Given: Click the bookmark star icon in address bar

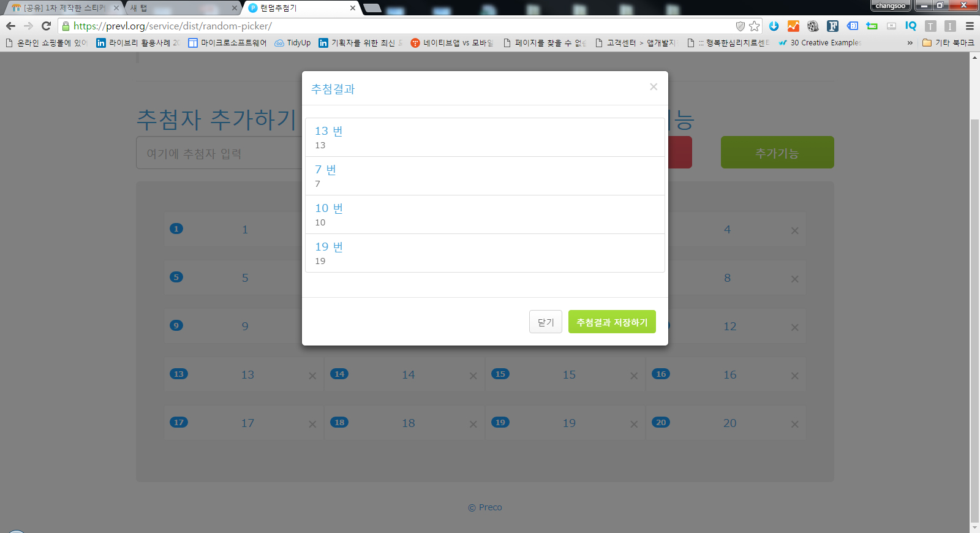Looking at the screenshot, I should (x=755, y=26).
